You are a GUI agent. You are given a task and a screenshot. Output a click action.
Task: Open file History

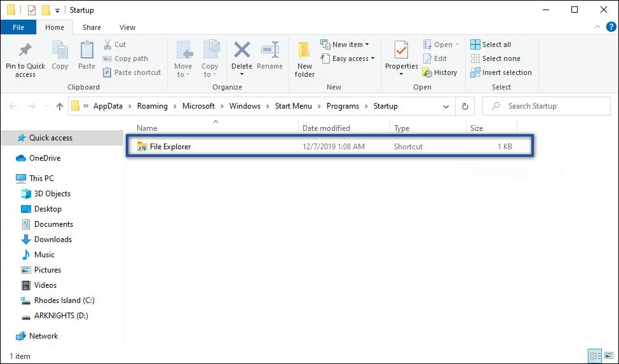[440, 72]
